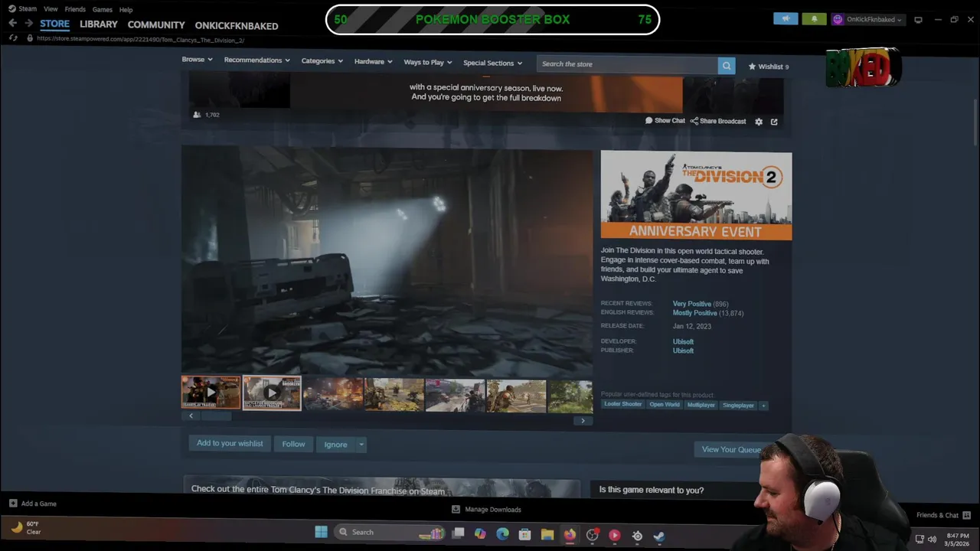The height and width of the screenshot is (551, 980).
Task: Open the Ubisoft developer link
Action: (x=683, y=342)
